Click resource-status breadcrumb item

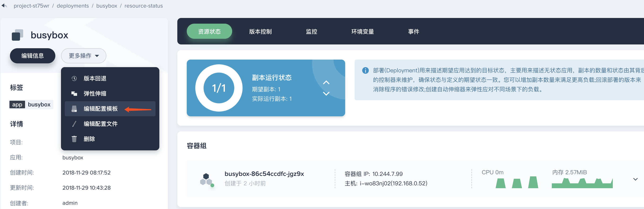pyautogui.click(x=144, y=6)
